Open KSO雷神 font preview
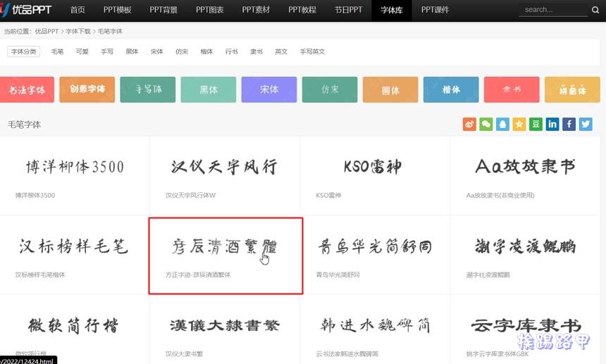This screenshot has width=606, height=364. click(x=373, y=167)
